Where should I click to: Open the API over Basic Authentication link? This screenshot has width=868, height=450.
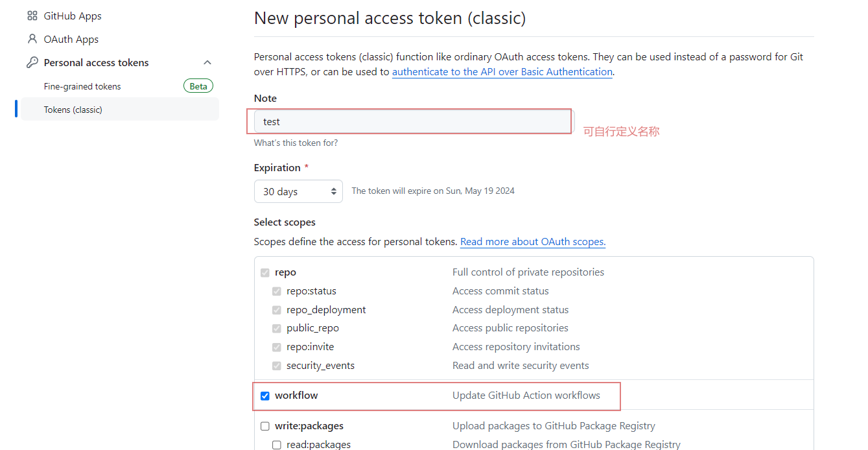(502, 72)
